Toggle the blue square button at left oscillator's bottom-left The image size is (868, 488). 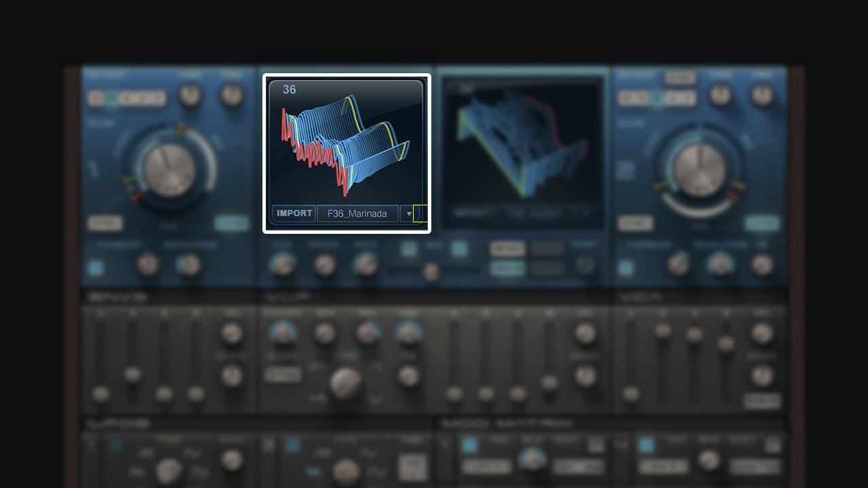tap(96, 268)
